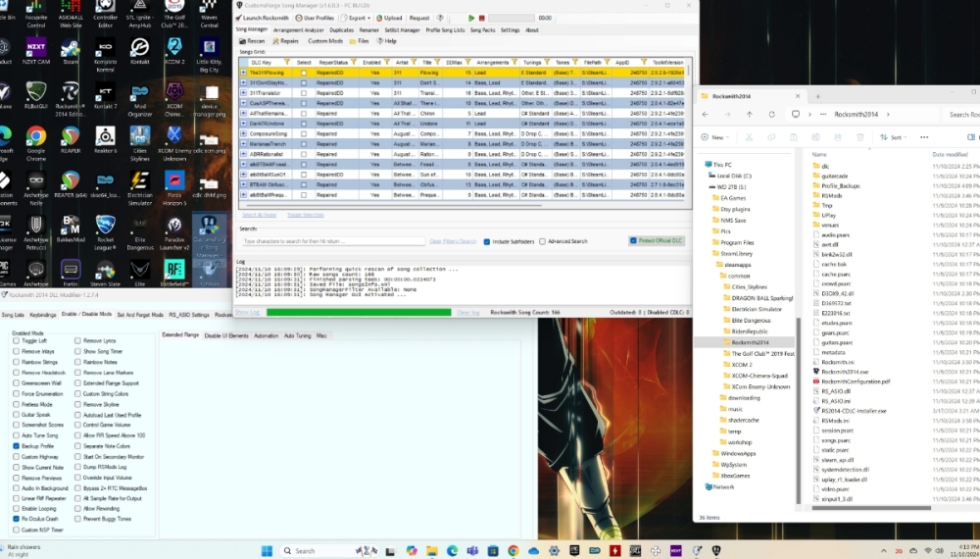
Task: Toggle the Include Subfolders checkbox
Action: (x=487, y=240)
